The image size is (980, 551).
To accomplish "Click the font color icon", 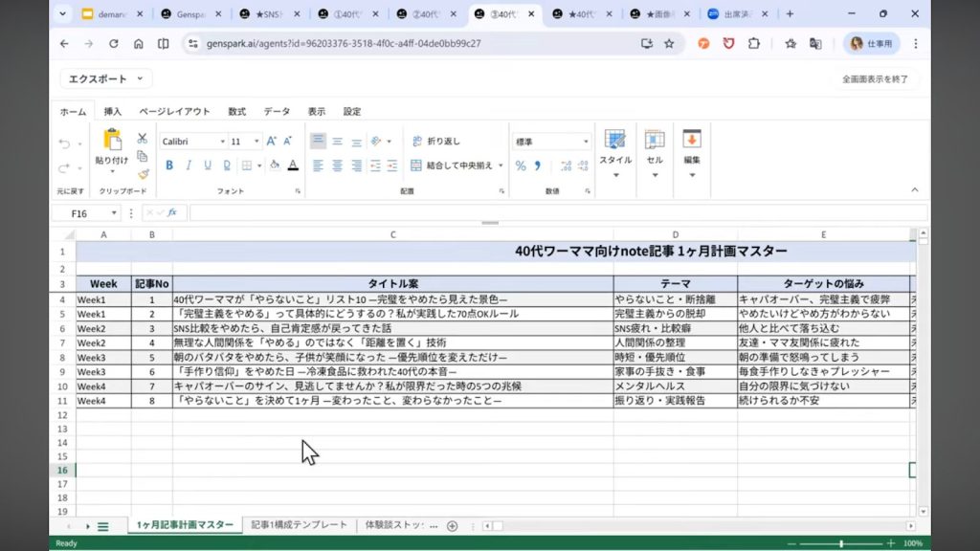I will click(x=293, y=165).
